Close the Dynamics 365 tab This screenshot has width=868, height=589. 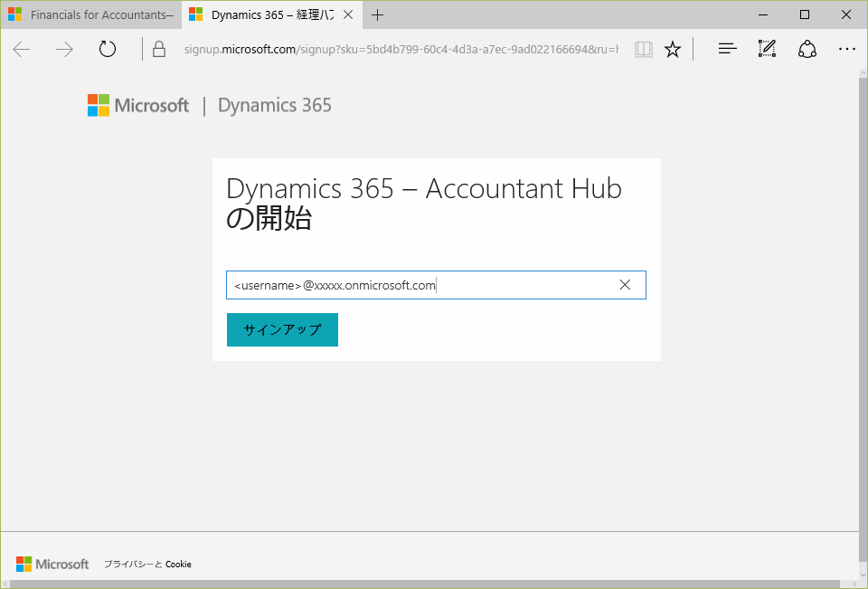coord(348,15)
